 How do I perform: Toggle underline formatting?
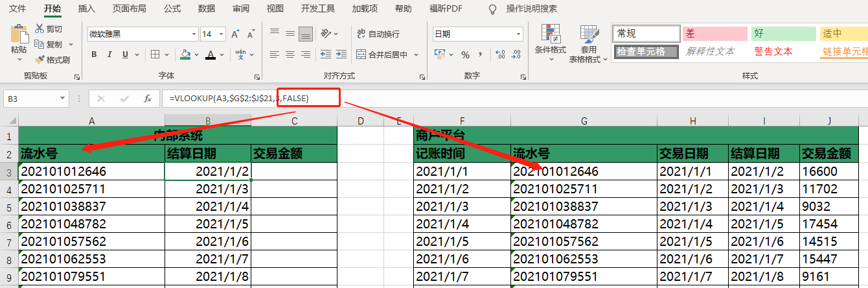pos(125,54)
